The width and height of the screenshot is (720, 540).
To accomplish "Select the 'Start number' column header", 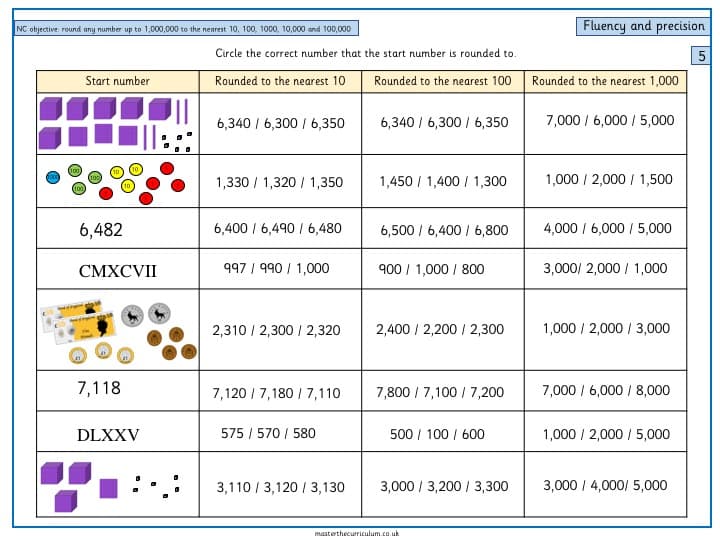I will (x=118, y=81).
